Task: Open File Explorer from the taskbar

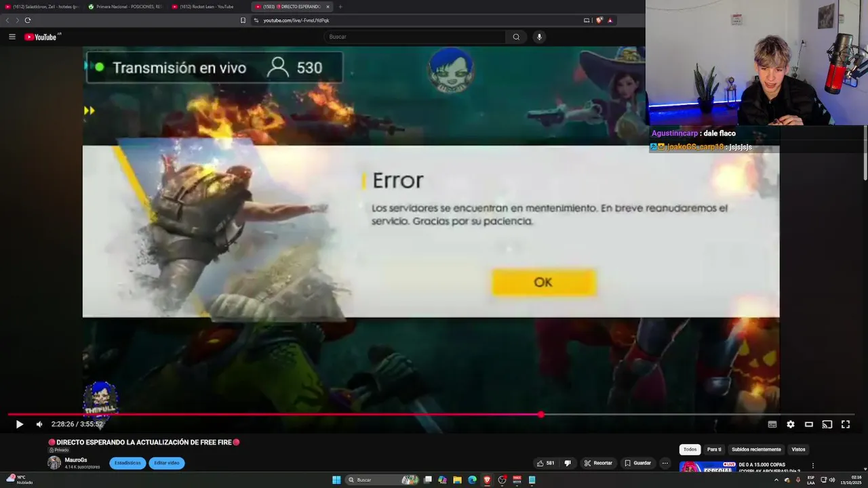Action: [x=457, y=480]
